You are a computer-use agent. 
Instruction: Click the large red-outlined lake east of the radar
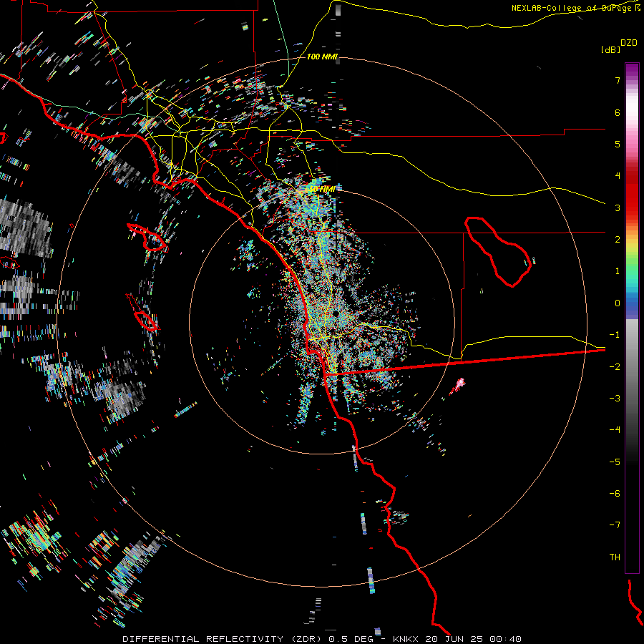(x=498, y=251)
